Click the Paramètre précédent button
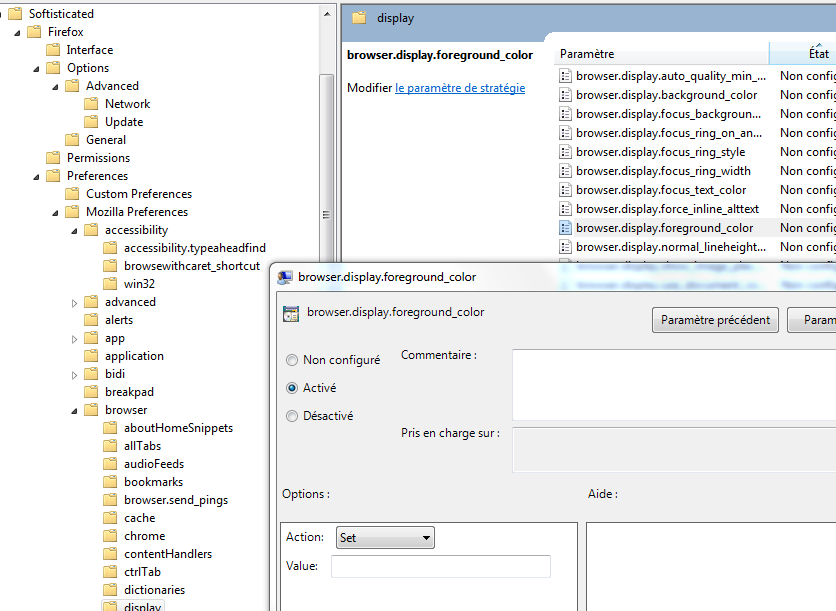This screenshot has width=836, height=611. click(715, 320)
